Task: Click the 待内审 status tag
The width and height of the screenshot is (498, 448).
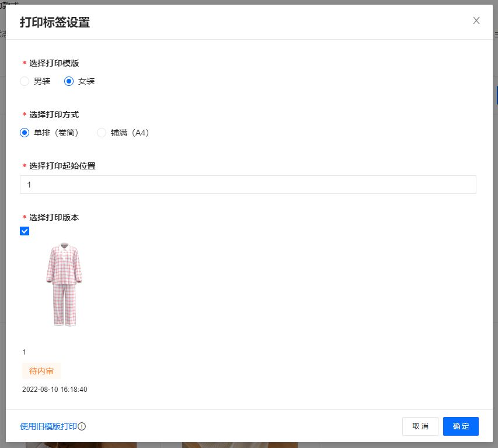Action: point(41,371)
